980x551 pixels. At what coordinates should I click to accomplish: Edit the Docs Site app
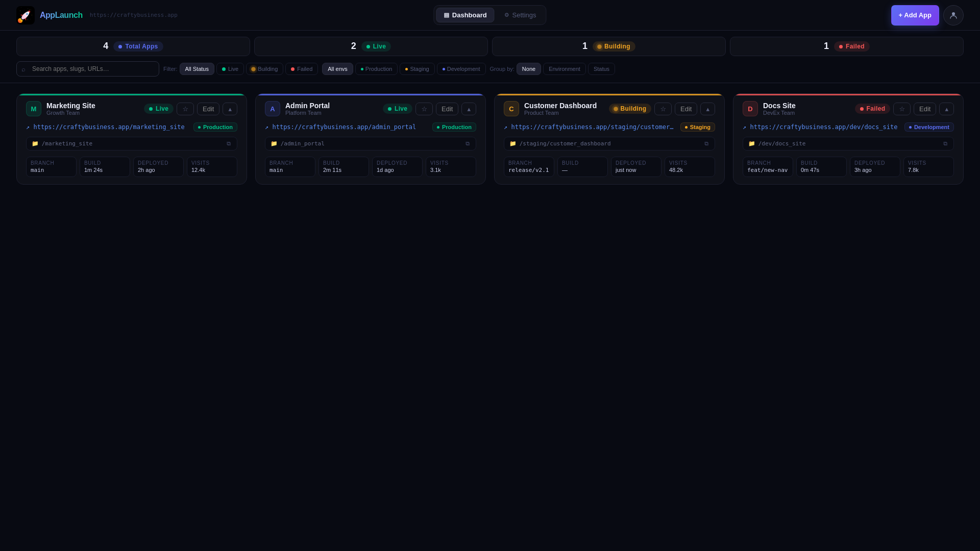click(x=925, y=109)
